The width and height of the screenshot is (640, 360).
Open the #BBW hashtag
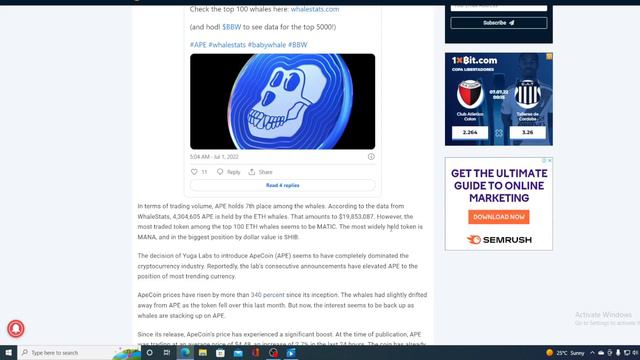pyautogui.click(x=298, y=45)
